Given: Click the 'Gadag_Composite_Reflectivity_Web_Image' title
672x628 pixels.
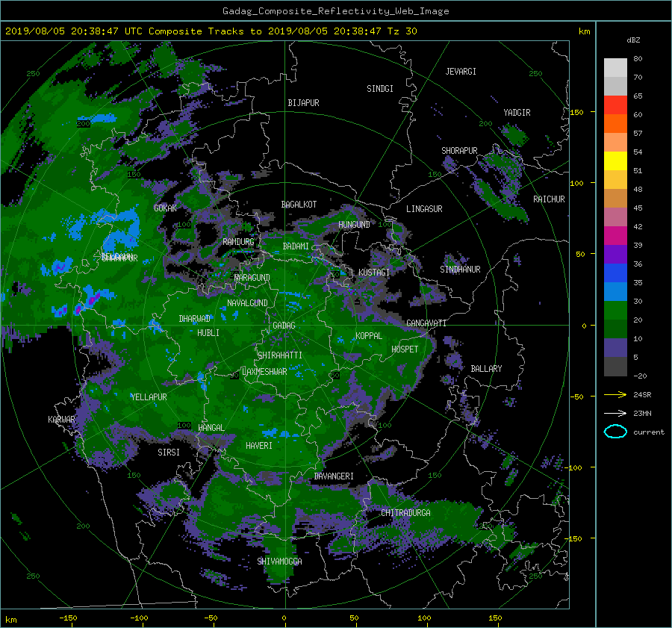Looking at the screenshot, I should pyautogui.click(x=335, y=11).
